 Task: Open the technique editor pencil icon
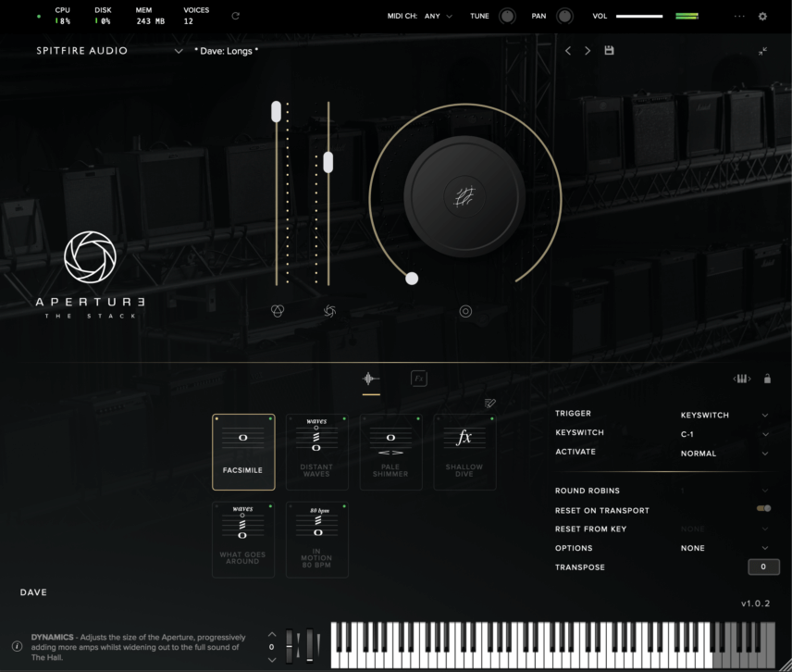[x=490, y=403]
